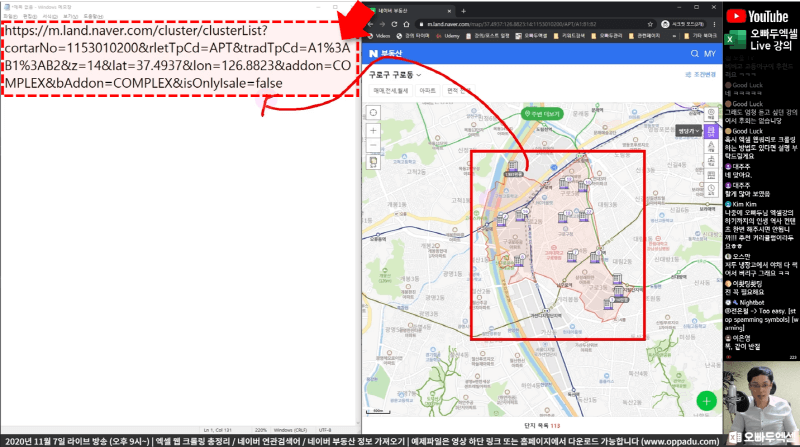Expand the 구로구 구로동 region dropdown

394,74
